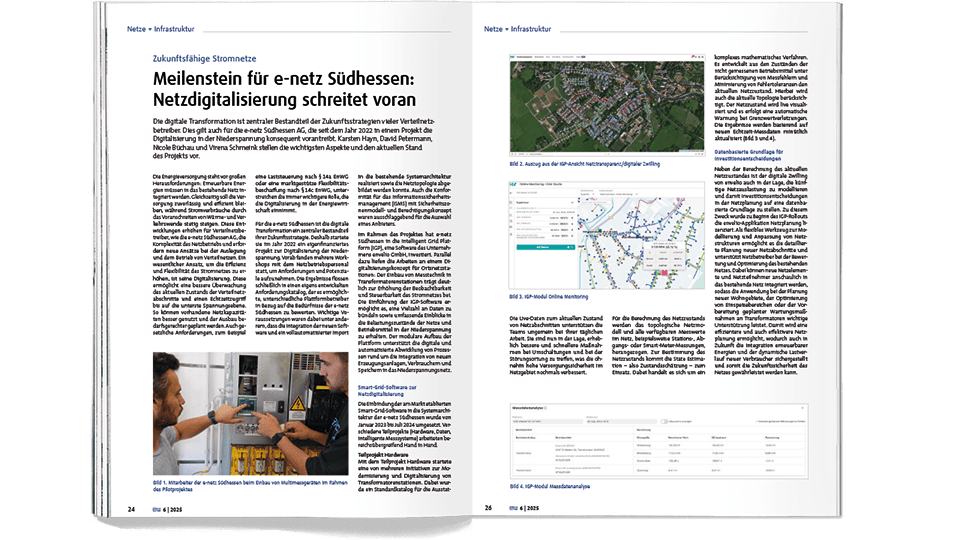Click page number 24
This screenshot has height=540, width=960.
pyautogui.click(x=131, y=509)
